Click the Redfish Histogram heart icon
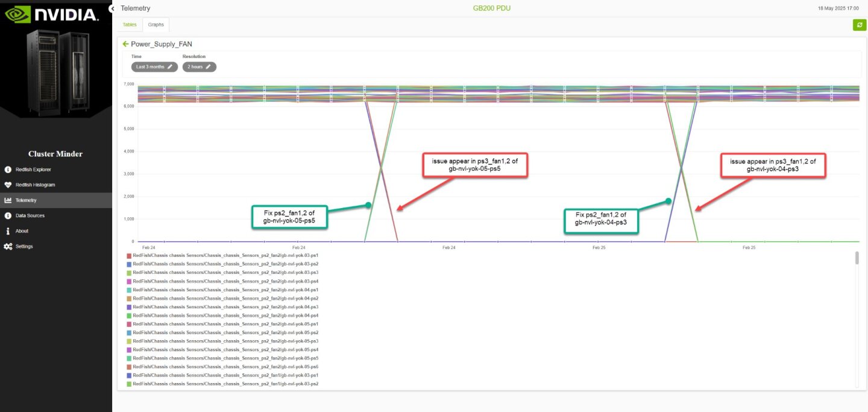This screenshot has width=868, height=412. (x=8, y=185)
